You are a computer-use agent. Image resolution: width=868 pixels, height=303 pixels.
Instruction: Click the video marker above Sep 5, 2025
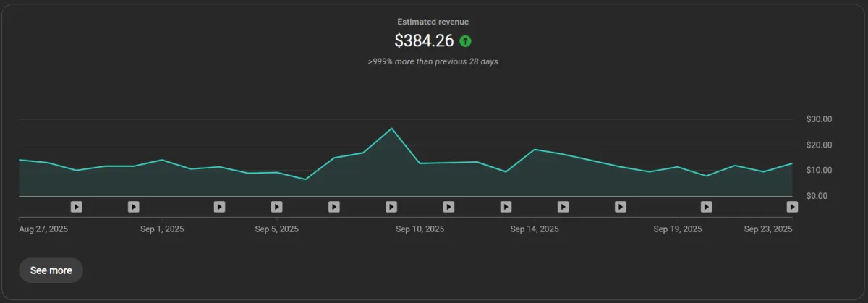(x=276, y=207)
